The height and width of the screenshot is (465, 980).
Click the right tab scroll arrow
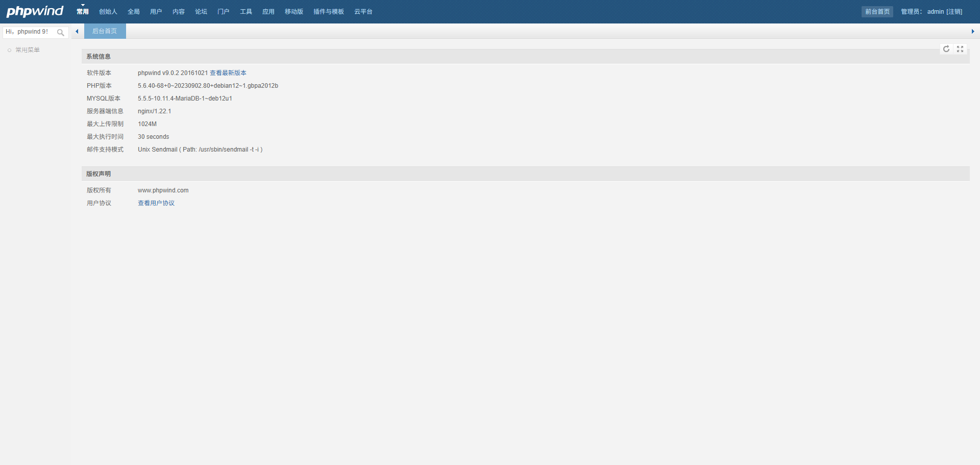[x=972, y=32]
